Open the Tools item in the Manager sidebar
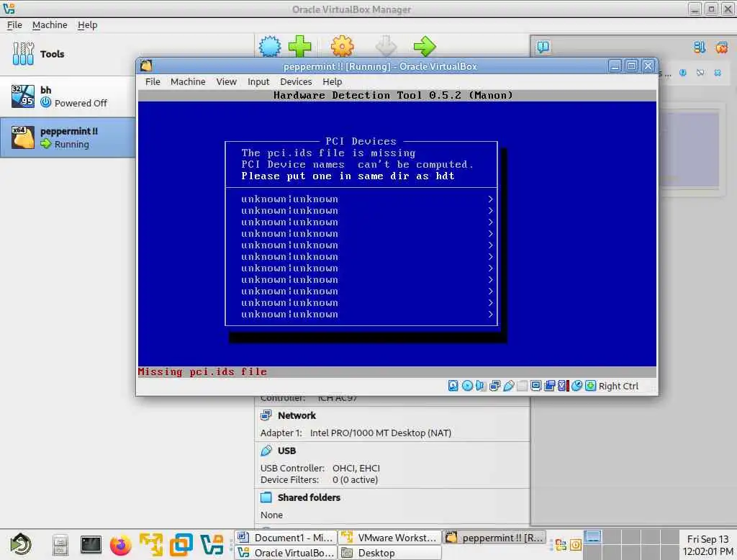The image size is (737, 560). point(68,54)
